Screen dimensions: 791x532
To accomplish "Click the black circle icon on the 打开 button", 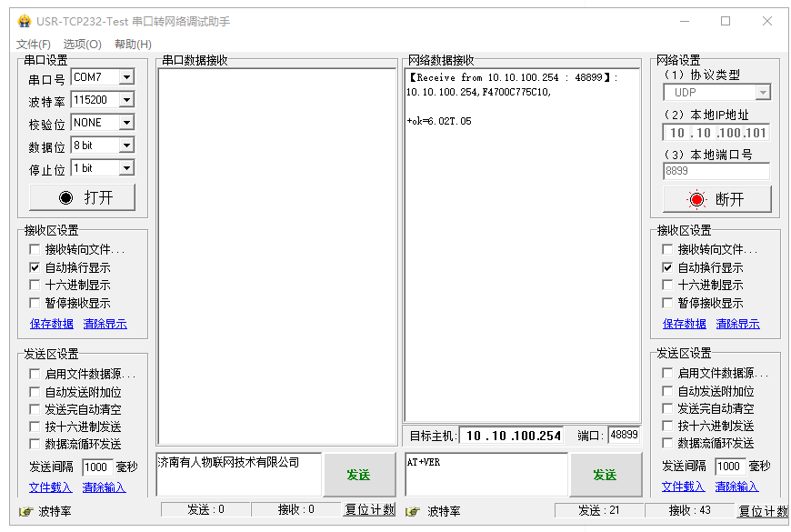I will pyautogui.click(x=65, y=198).
